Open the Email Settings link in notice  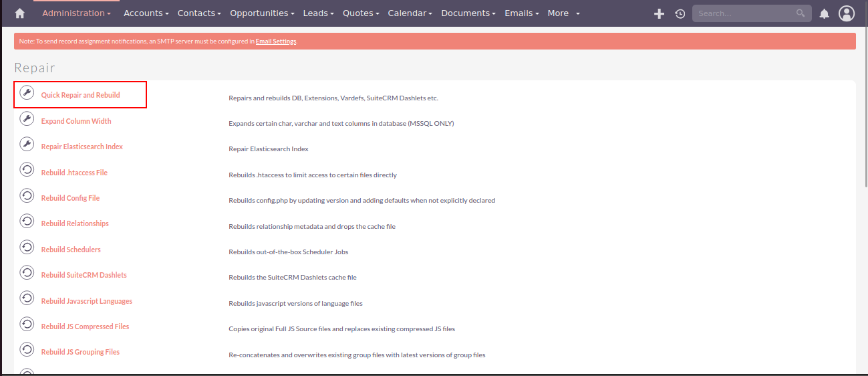point(275,41)
